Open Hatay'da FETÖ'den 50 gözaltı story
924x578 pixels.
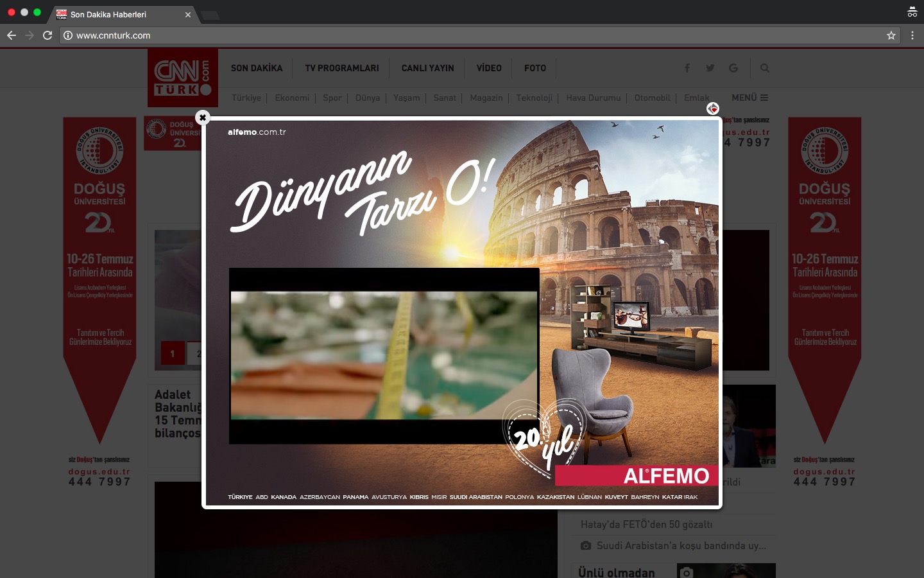(646, 525)
